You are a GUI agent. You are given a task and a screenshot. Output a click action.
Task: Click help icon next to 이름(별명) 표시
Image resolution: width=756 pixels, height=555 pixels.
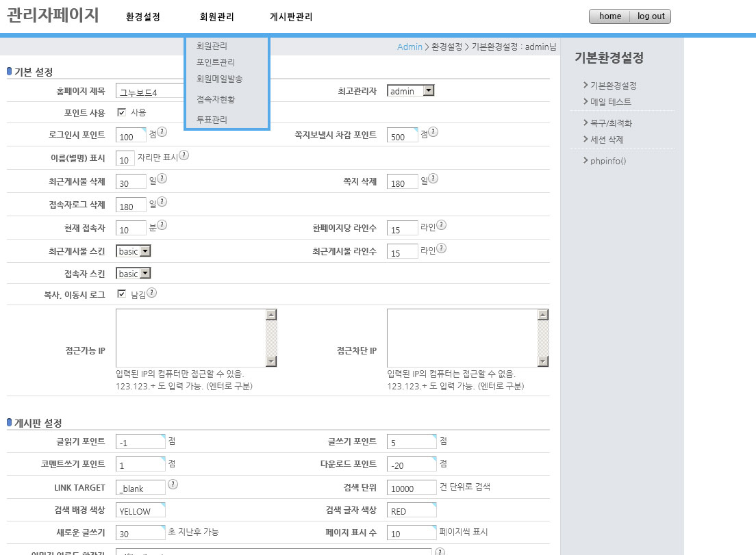(x=184, y=155)
